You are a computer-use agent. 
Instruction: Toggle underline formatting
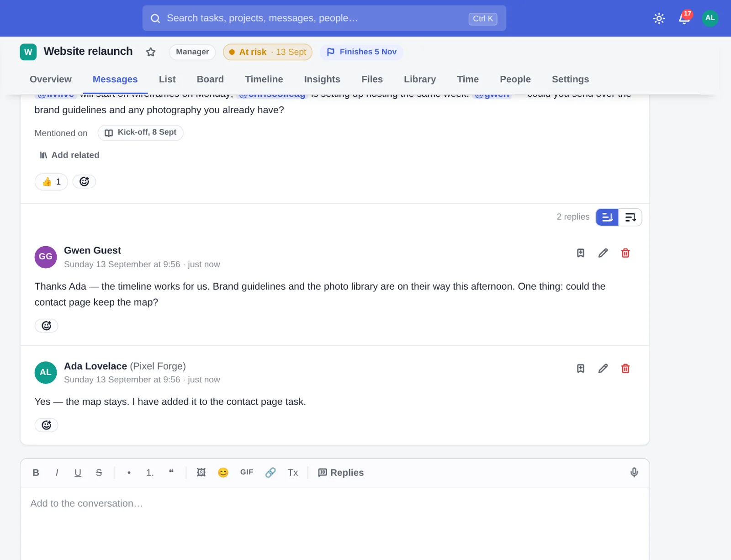78,473
